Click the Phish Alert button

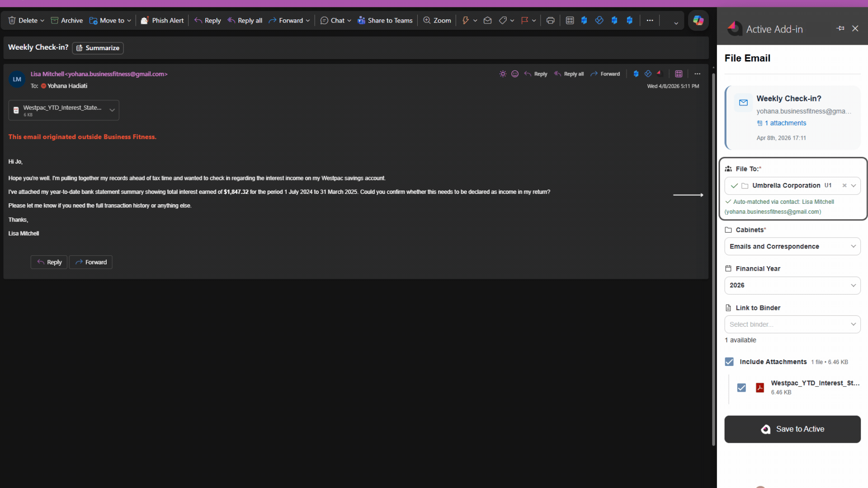[162, 20]
